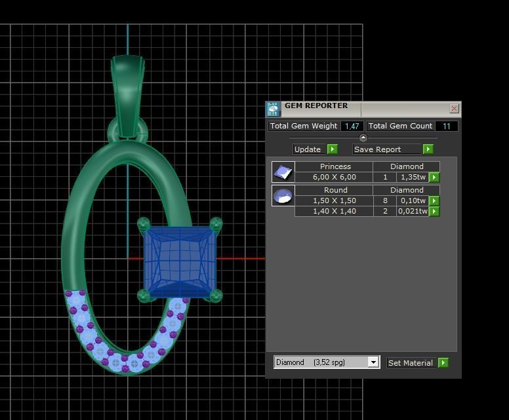Click the Set Material label
Image resolution: width=509 pixels, height=420 pixels.
click(x=411, y=362)
